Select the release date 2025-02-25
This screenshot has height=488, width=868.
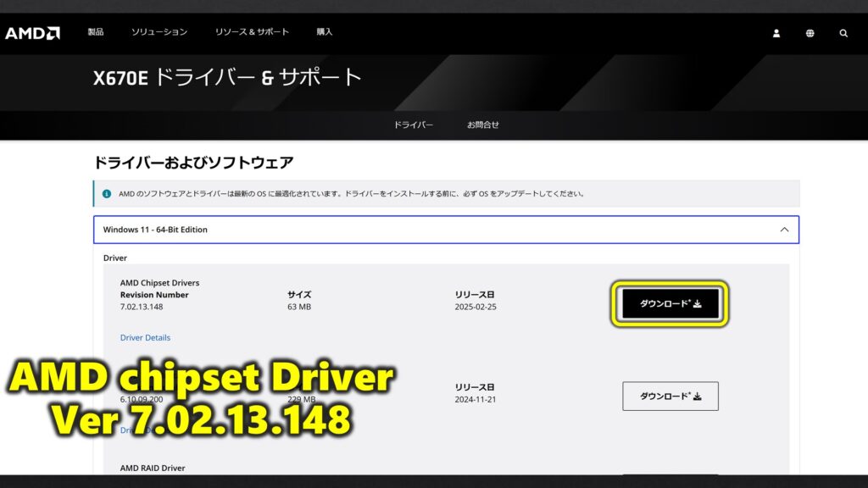(476, 307)
